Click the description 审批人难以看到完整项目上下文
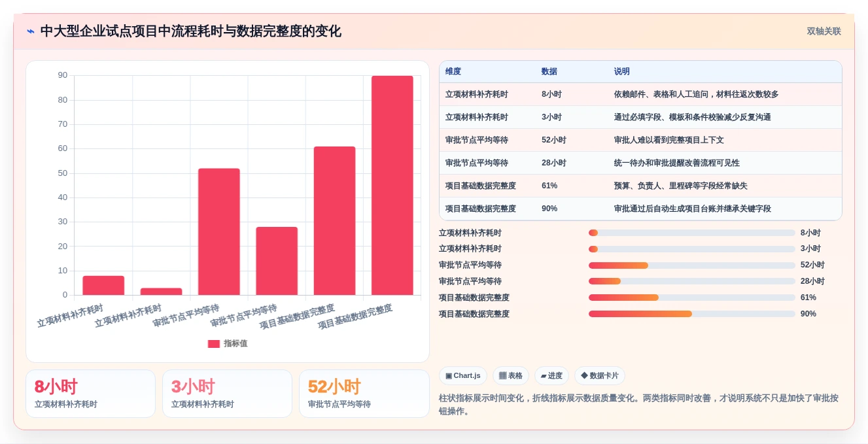 pyautogui.click(x=669, y=140)
